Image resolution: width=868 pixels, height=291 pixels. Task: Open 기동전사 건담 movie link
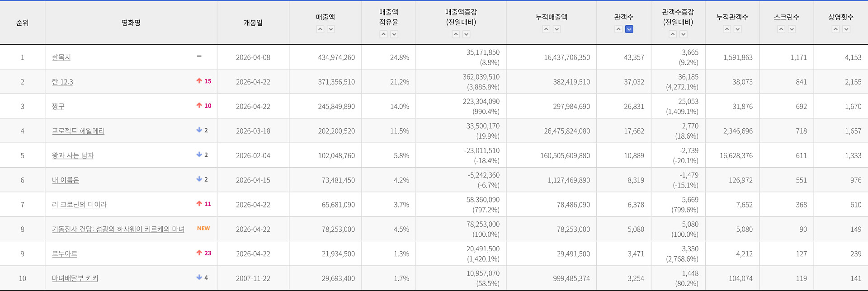[118, 229]
